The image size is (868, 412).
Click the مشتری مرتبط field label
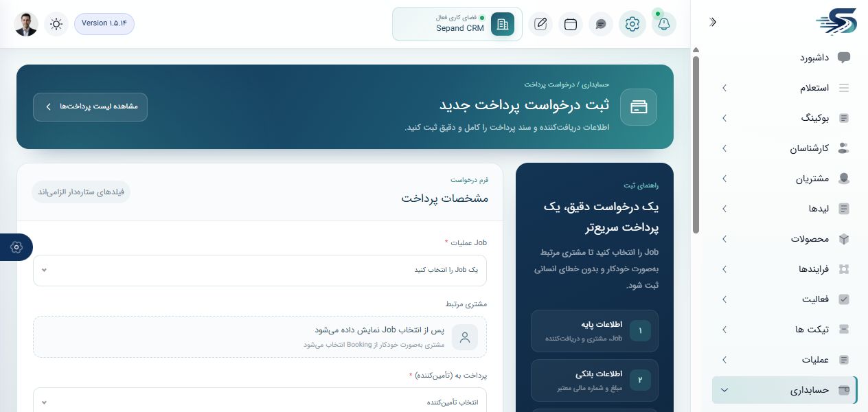466,304
